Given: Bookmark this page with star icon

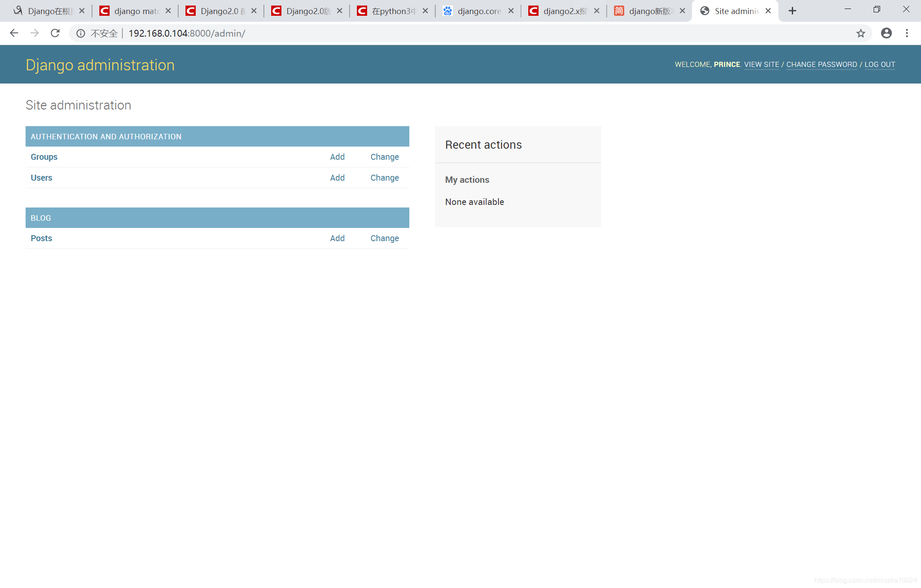Looking at the screenshot, I should point(861,33).
